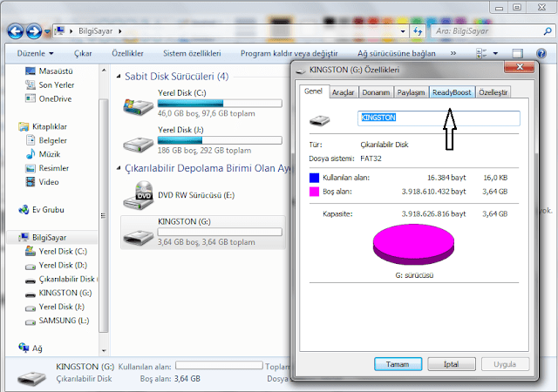The height and width of the screenshot is (392, 558).
Task: Open Müzik library
Action: coord(43,154)
